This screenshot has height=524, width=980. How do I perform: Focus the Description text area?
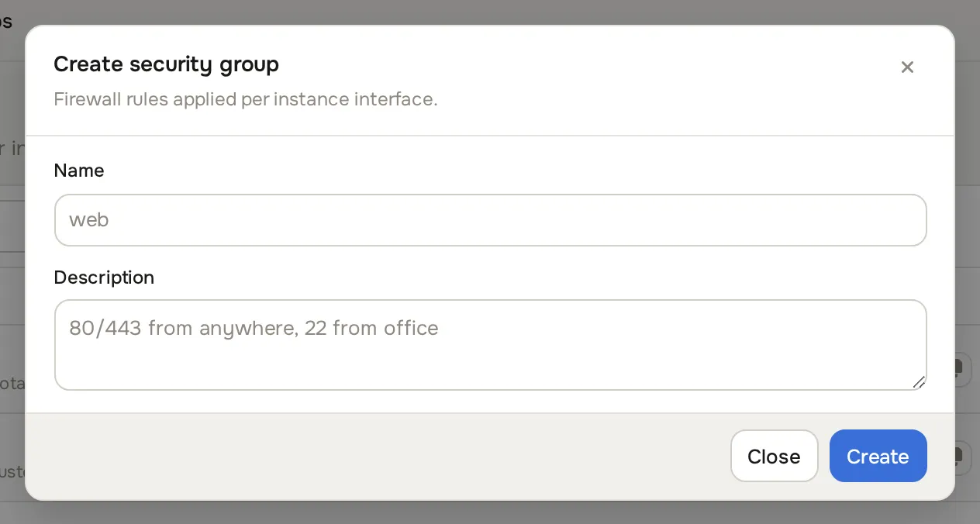[490, 345]
